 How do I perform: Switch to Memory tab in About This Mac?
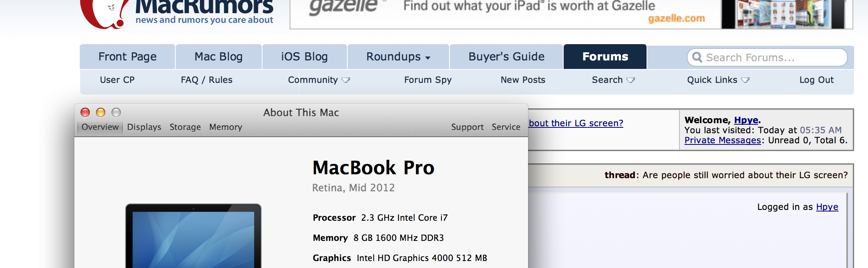[x=226, y=127]
